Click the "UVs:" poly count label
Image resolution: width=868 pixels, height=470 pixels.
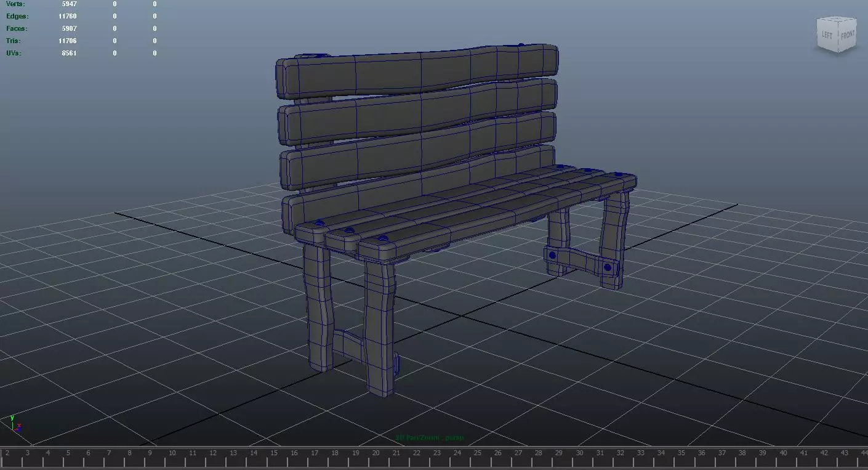14,53
